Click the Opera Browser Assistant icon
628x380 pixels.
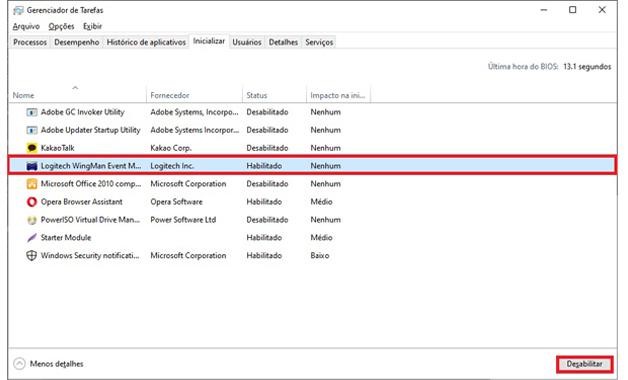tap(32, 202)
